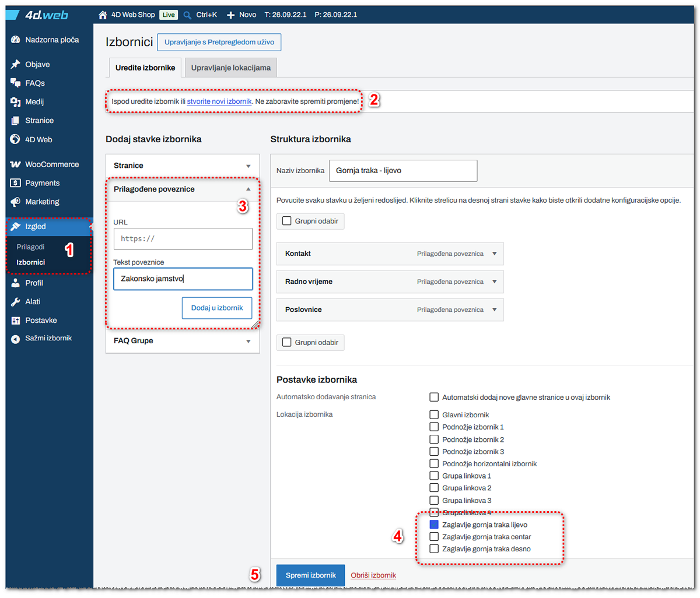Open Alati wrench icon
700x598 pixels.
[16, 302]
